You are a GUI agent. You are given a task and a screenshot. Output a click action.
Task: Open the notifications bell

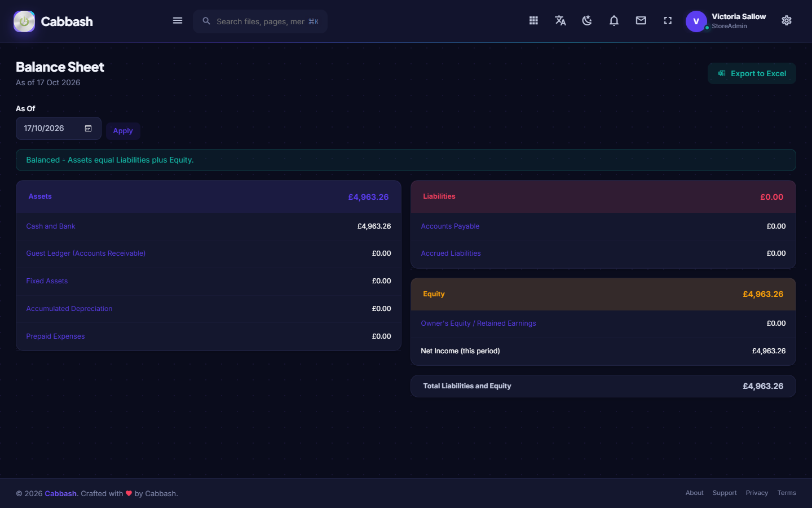614,21
